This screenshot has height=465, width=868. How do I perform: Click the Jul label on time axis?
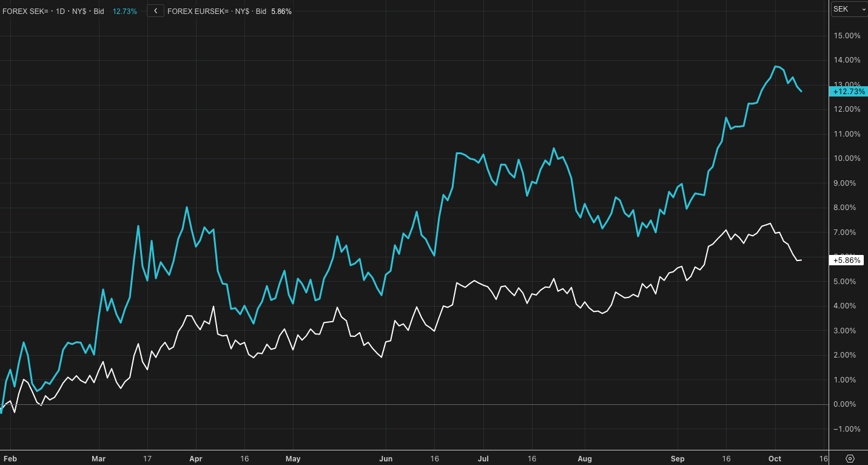tap(483, 459)
